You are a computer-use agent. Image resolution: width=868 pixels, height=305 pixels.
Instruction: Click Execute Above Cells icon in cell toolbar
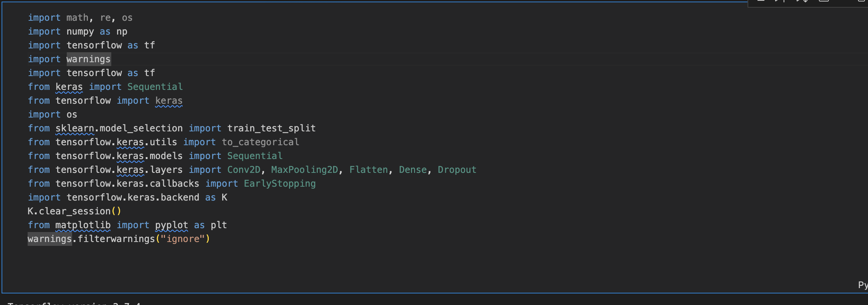pos(781,1)
